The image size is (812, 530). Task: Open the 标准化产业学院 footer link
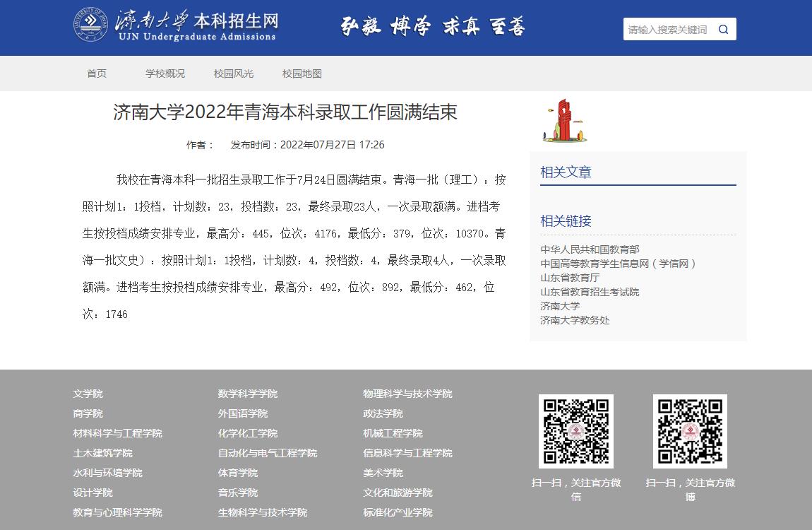coord(398,512)
